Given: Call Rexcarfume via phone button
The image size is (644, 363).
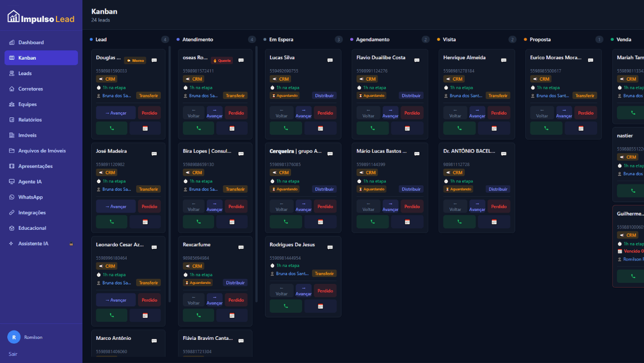Looking at the screenshot, I should 198,315.
